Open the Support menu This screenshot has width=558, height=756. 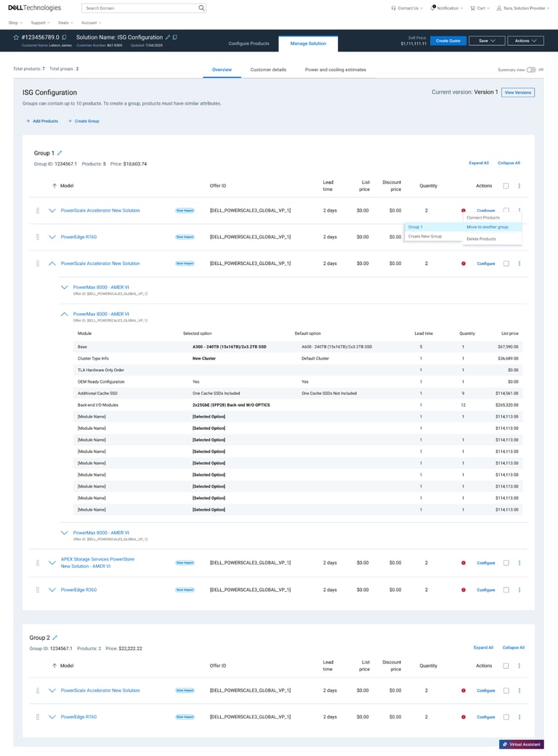tap(40, 23)
